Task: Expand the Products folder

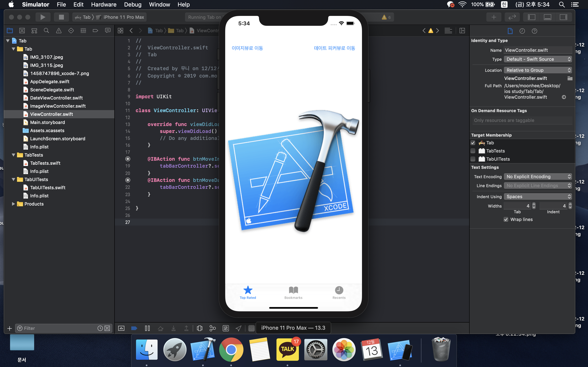Action: pos(13,204)
